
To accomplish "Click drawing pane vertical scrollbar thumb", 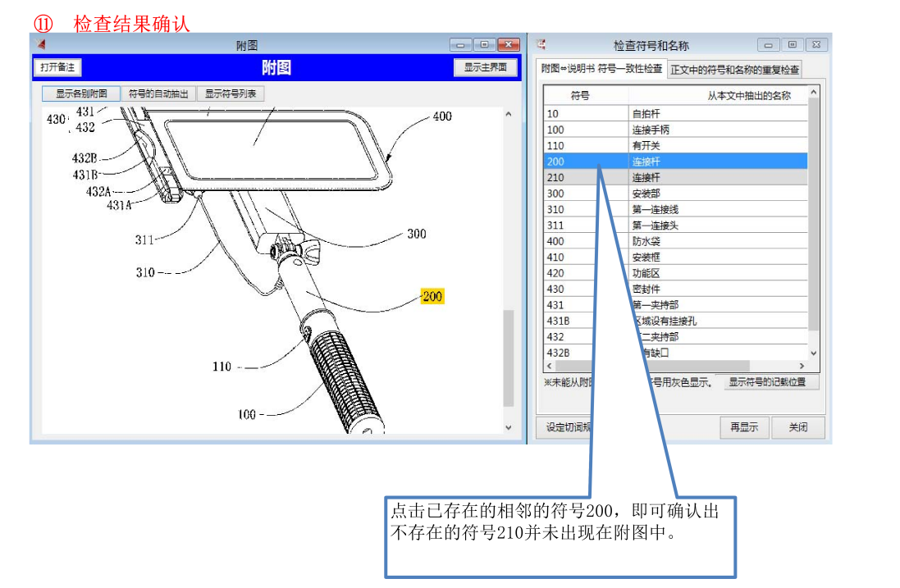I will (509, 358).
